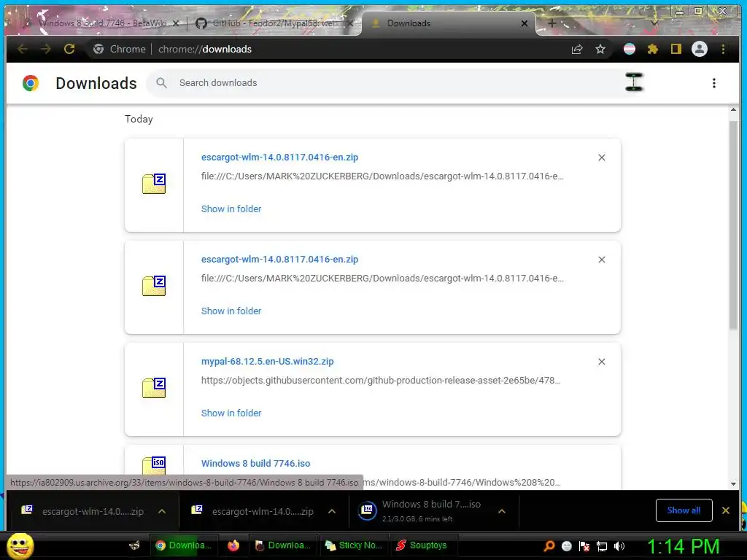Viewport: 747px width, 560px height.
Task: Click the githubusercontent source URL of mypal
Action: pyautogui.click(x=381, y=381)
